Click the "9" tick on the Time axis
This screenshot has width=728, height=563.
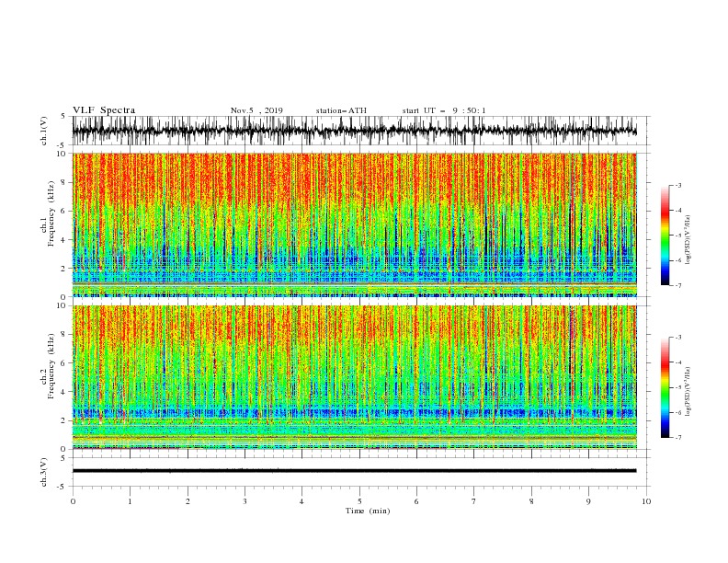tap(588, 501)
